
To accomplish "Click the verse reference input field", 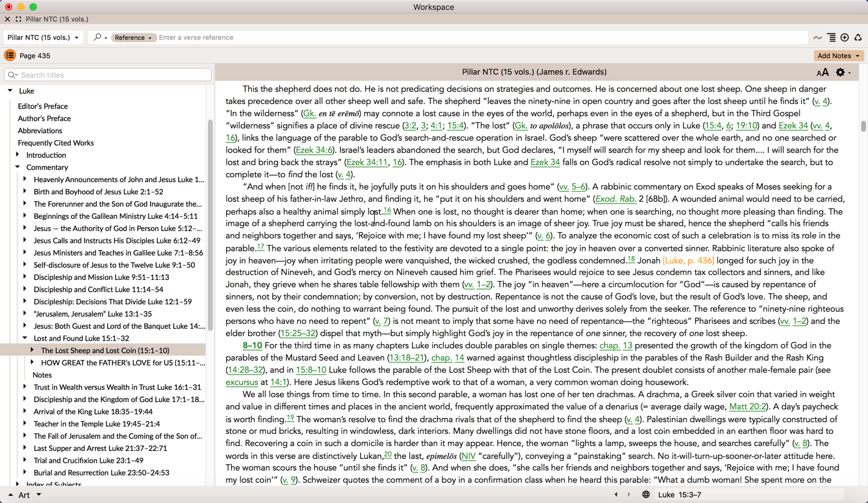I will tap(482, 37).
